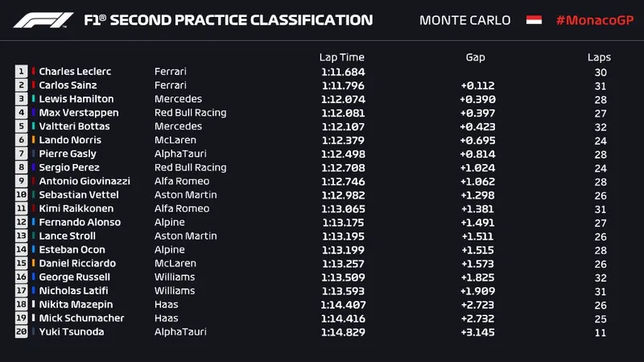Viewport: 644px width, 362px height.
Task: Click the Second Practice Classification title
Action: [x=229, y=20]
